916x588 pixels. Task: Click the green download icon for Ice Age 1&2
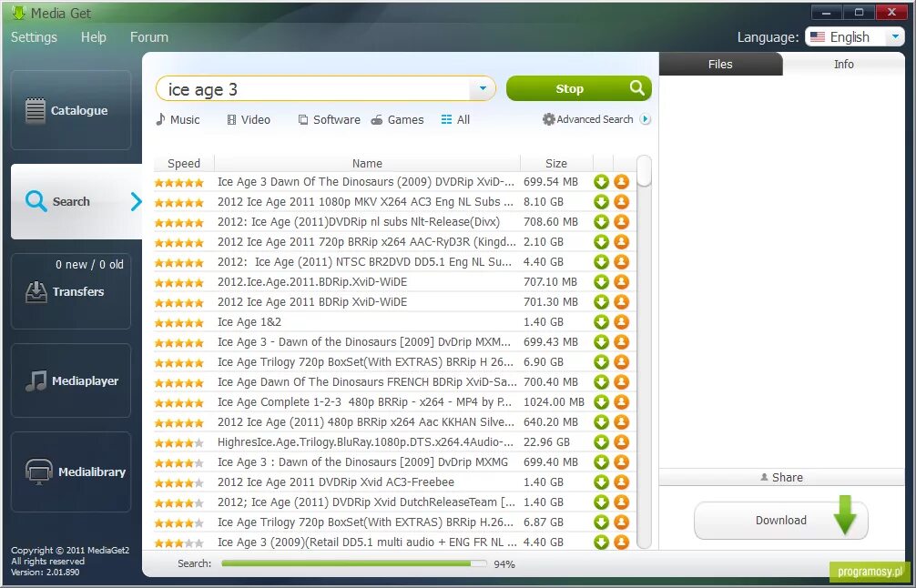[x=601, y=321]
